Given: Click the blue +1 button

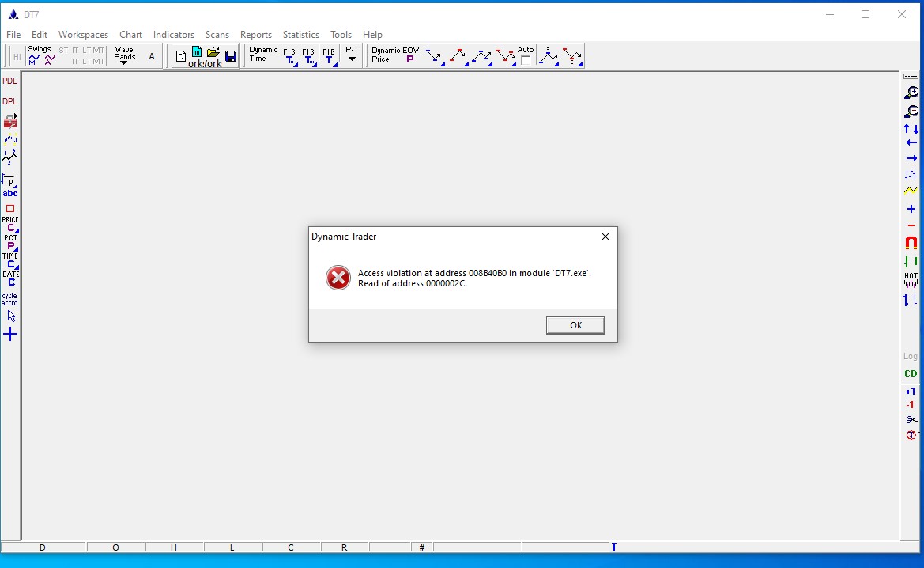Looking at the screenshot, I should coord(911,391).
